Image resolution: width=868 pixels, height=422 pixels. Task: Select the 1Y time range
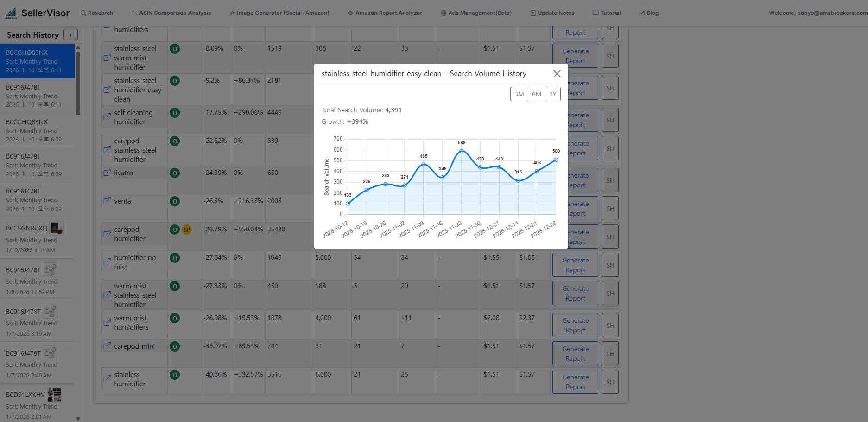coord(552,94)
